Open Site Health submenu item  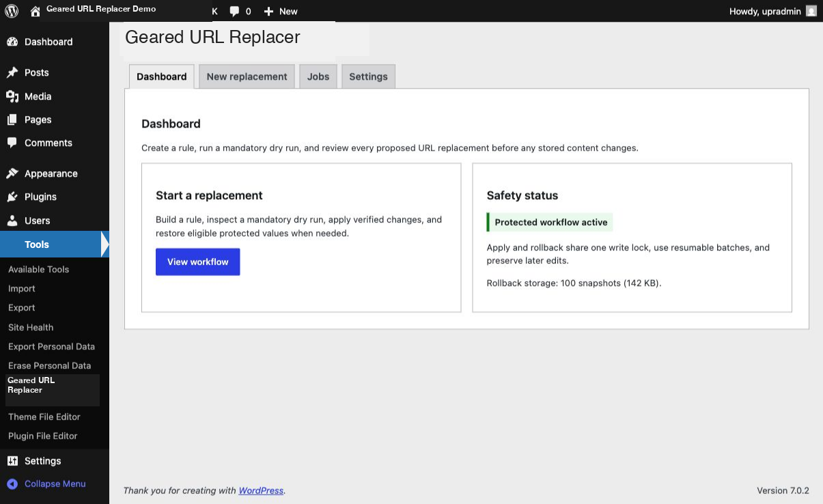click(x=31, y=327)
